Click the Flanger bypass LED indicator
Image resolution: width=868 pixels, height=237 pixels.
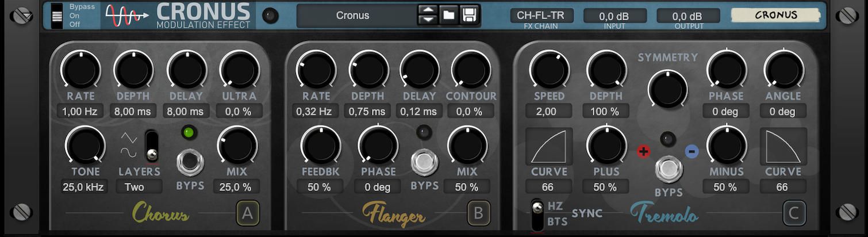(424, 132)
